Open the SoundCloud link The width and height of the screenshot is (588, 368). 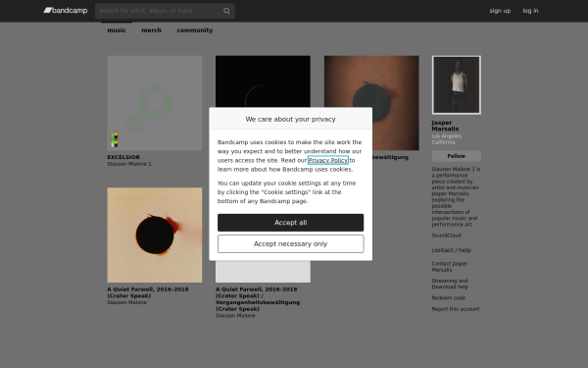pyautogui.click(x=446, y=236)
